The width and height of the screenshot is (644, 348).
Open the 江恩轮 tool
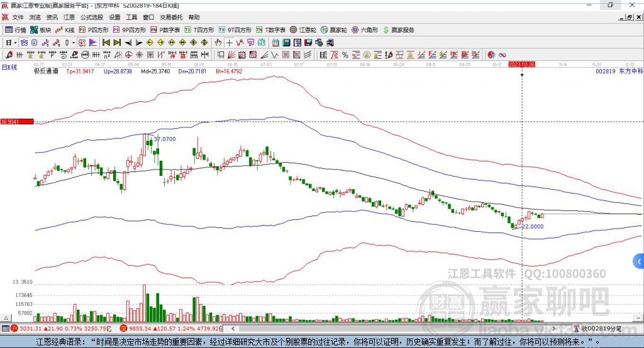[x=303, y=30]
